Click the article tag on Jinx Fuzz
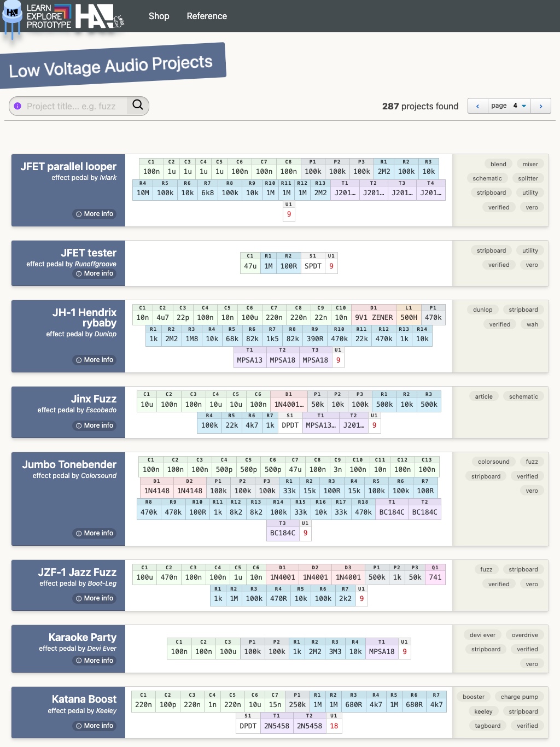Screen dimensions: 560x747 tap(483, 396)
